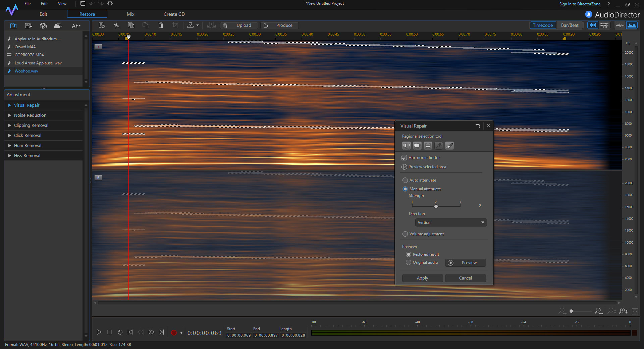Click the Apply button in Visual Repair

pyautogui.click(x=422, y=278)
